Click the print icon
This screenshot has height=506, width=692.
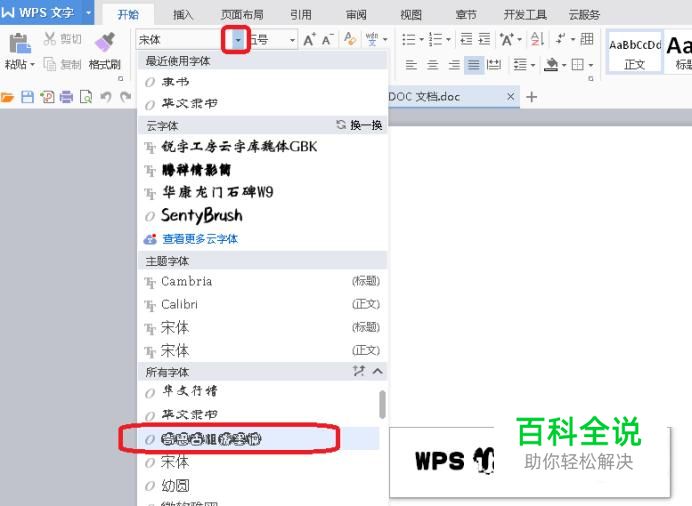point(66,97)
